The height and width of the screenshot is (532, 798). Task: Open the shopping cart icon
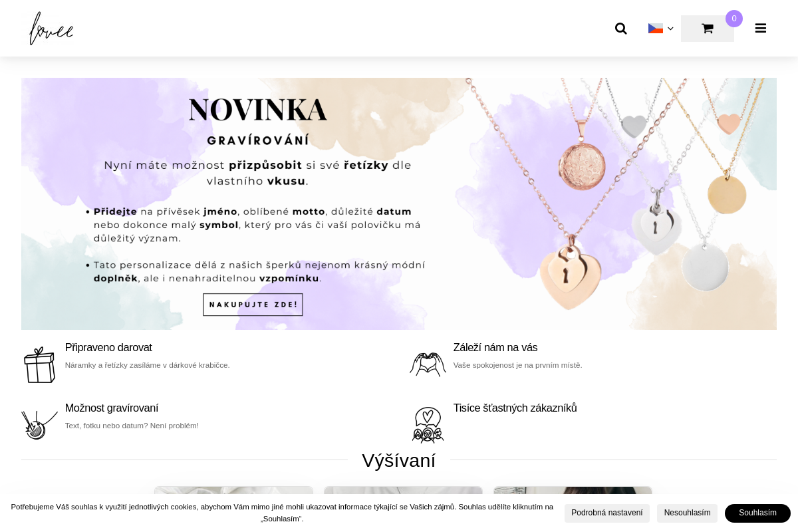tap(708, 29)
